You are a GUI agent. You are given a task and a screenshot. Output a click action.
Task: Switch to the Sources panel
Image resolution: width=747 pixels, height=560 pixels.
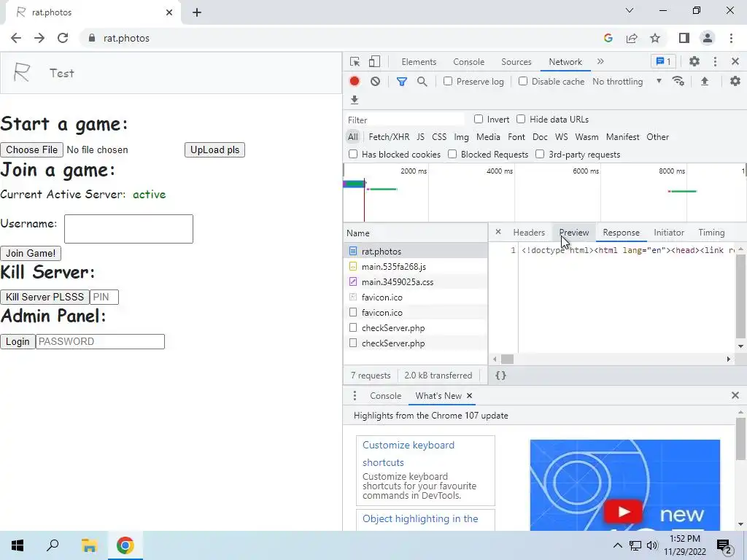[x=516, y=62]
